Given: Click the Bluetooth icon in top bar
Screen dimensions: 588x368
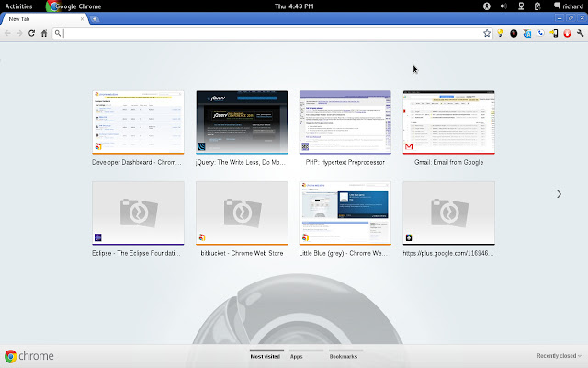Looking at the screenshot, I should pos(486,6).
